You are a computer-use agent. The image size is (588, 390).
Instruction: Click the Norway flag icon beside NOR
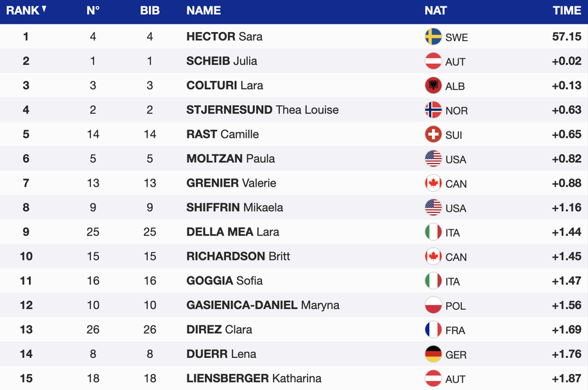(433, 110)
